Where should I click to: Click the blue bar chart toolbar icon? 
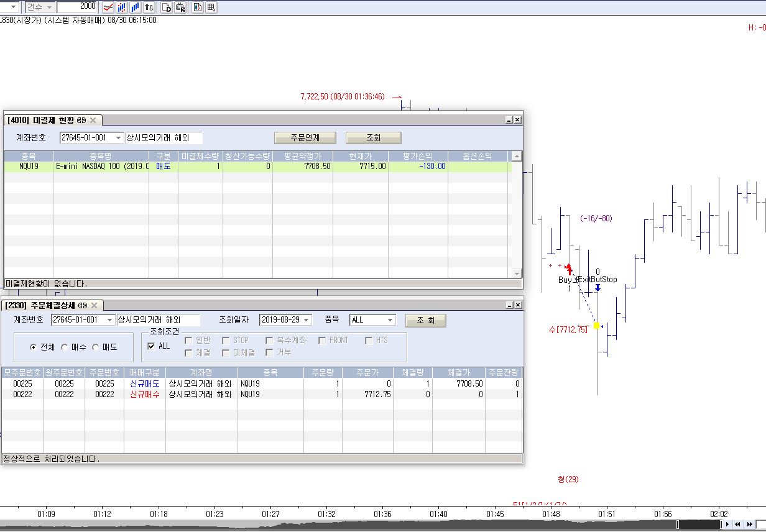tap(135, 7)
